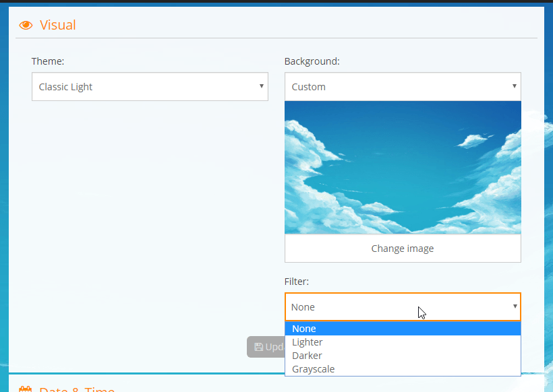This screenshot has height=392, width=553.
Task: Open the Theme dropdown showing Classic Light
Action: click(150, 87)
